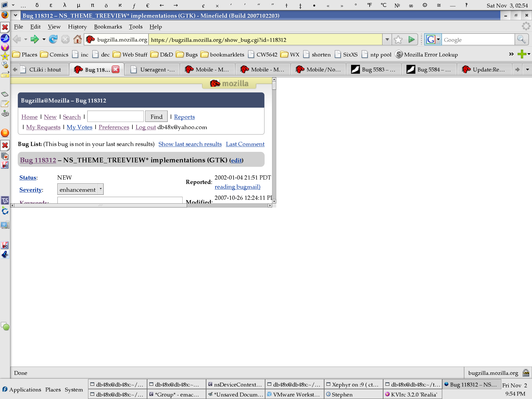Open the bookmarklets bookmarks folder
Screen dimensions: 532x399
point(222,55)
